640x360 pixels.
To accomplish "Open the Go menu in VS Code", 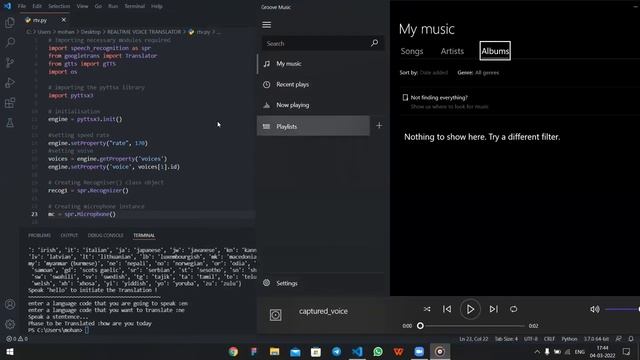I will click(x=98, y=6).
